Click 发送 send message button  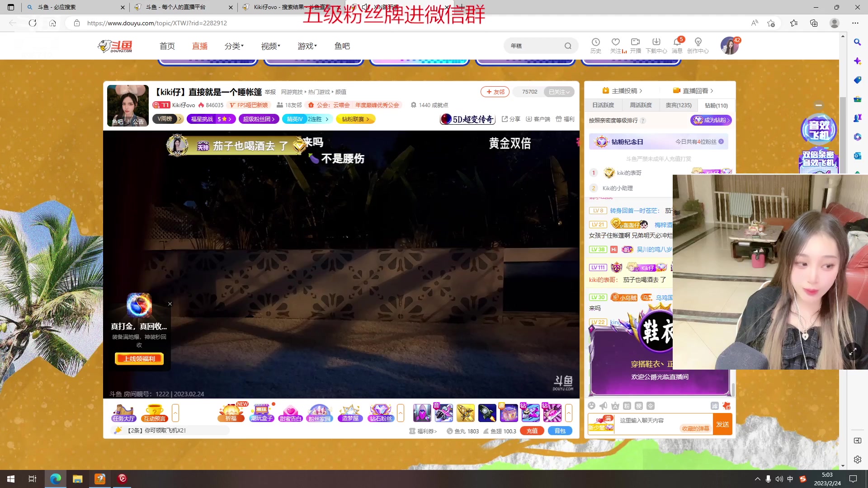722,424
